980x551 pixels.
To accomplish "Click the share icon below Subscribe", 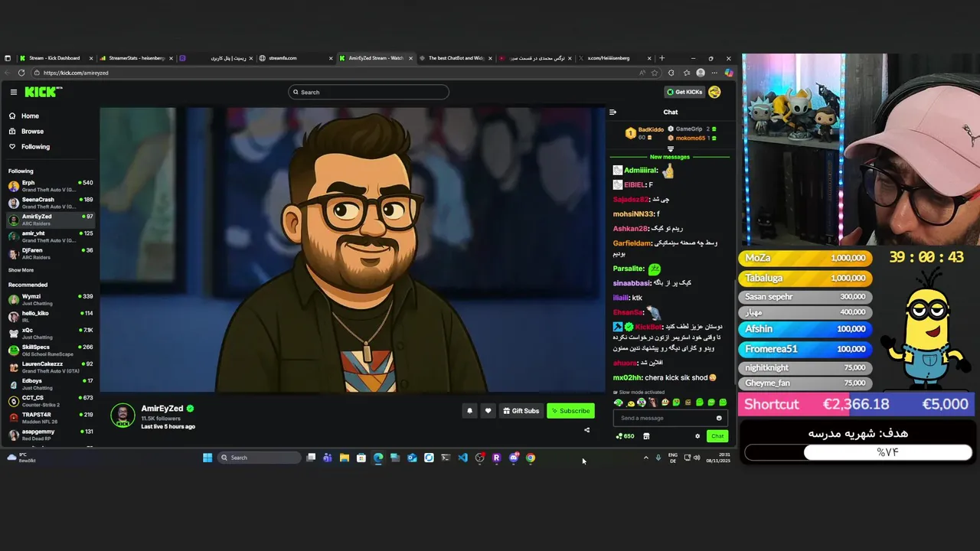I will [587, 430].
